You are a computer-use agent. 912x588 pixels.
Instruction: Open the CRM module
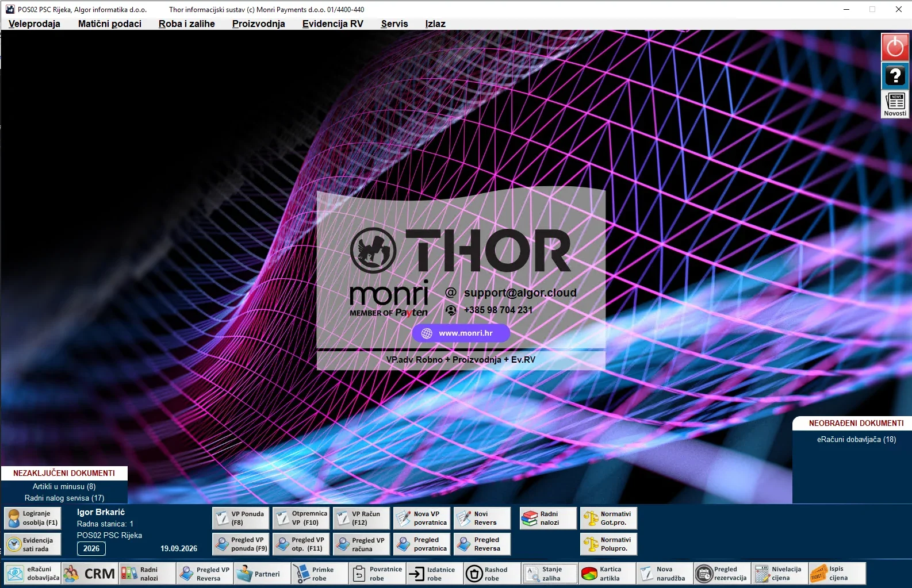[x=90, y=574]
